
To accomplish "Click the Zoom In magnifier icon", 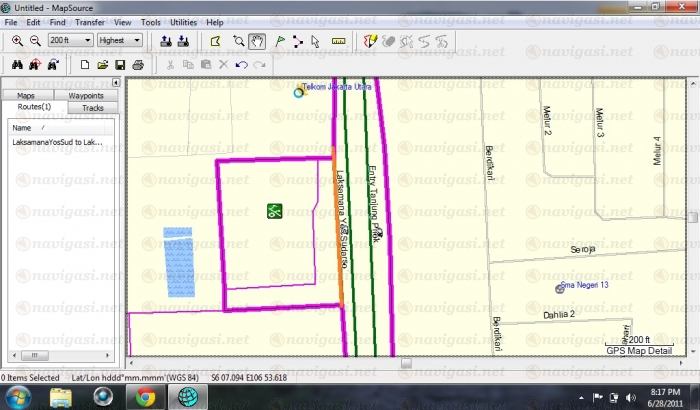I will pos(17,41).
